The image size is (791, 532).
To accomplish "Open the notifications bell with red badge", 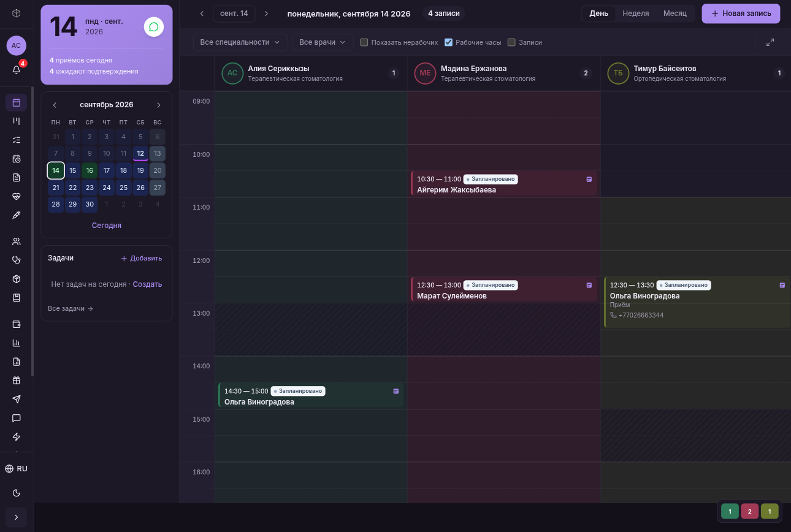I will pyautogui.click(x=17, y=69).
